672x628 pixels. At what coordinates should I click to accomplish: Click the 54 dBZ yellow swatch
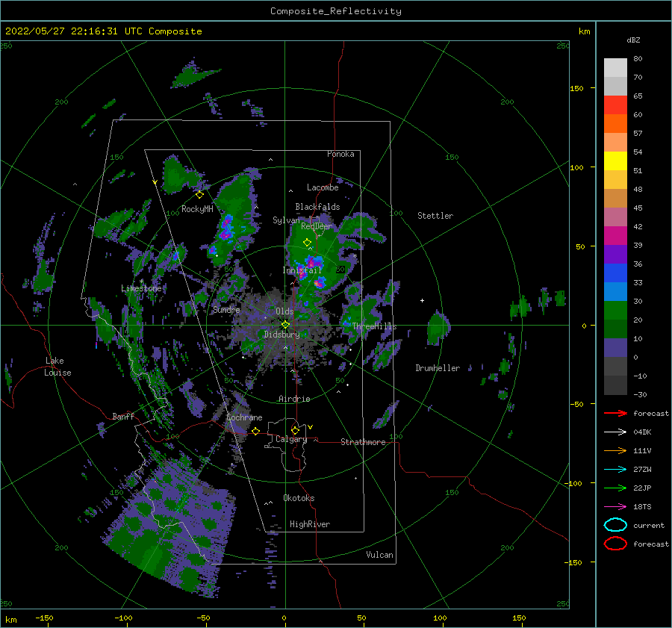click(x=615, y=161)
